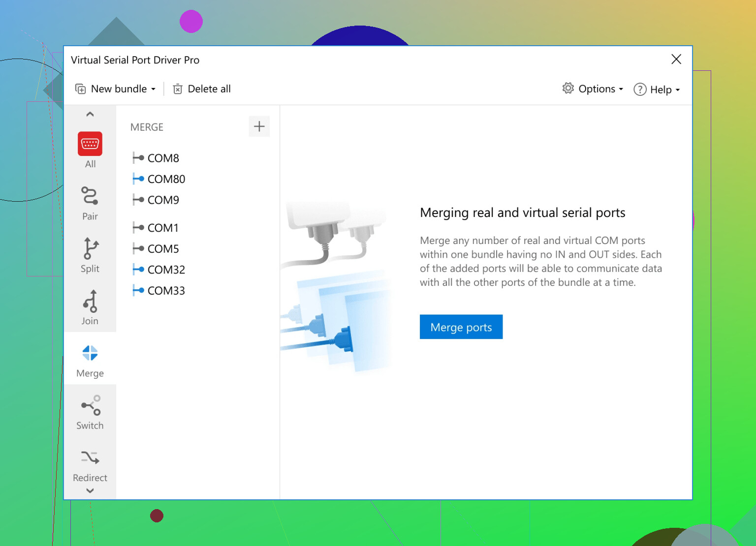The height and width of the screenshot is (546, 756).
Task: Choose Delete all in toolbar
Action: [x=202, y=89]
